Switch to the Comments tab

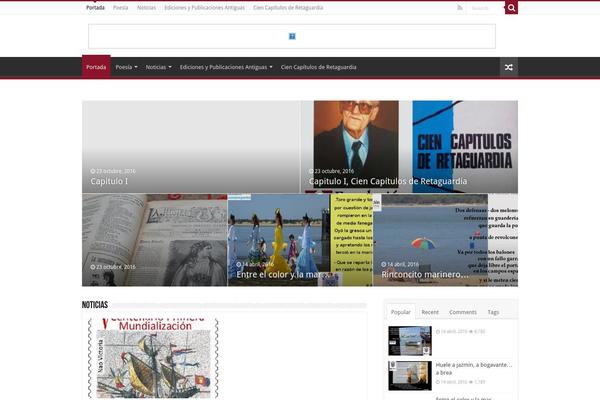pyautogui.click(x=463, y=312)
